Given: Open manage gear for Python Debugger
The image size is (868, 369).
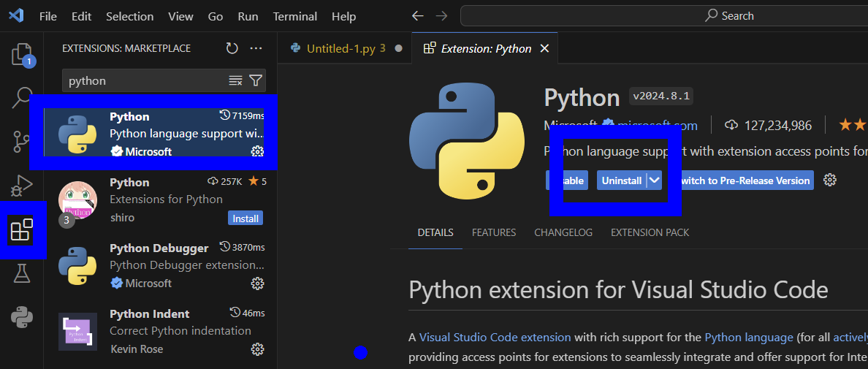Looking at the screenshot, I should (x=257, y=284).
